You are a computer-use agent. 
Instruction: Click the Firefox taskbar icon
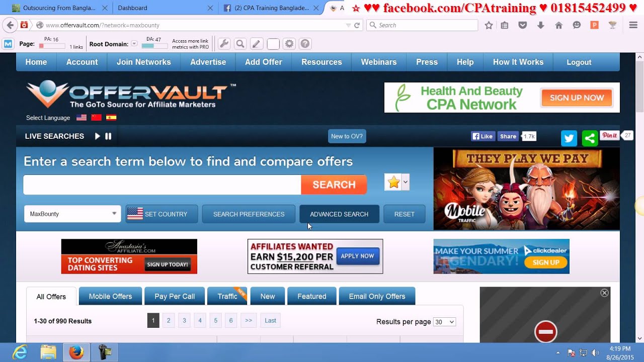click(x=76, y=352)
